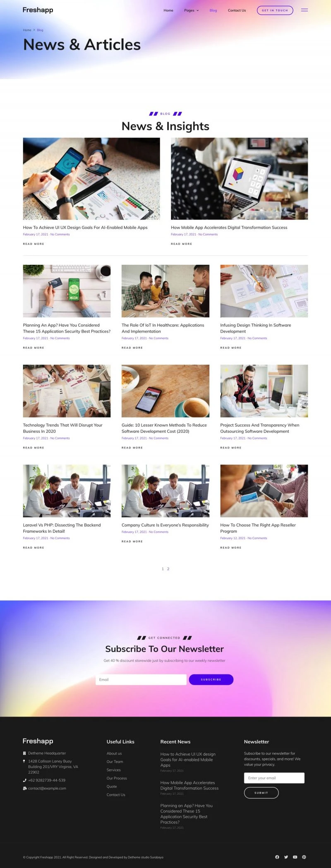This screenshot has width=331, height=868.
Task: Open the hamburger menu icon in header
Action: click(304, 10)
